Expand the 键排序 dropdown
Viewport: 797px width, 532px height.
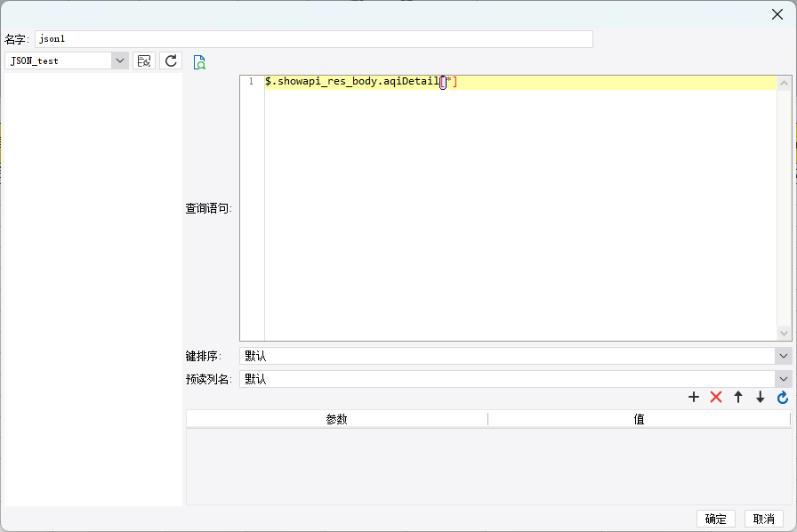point(784,356)
